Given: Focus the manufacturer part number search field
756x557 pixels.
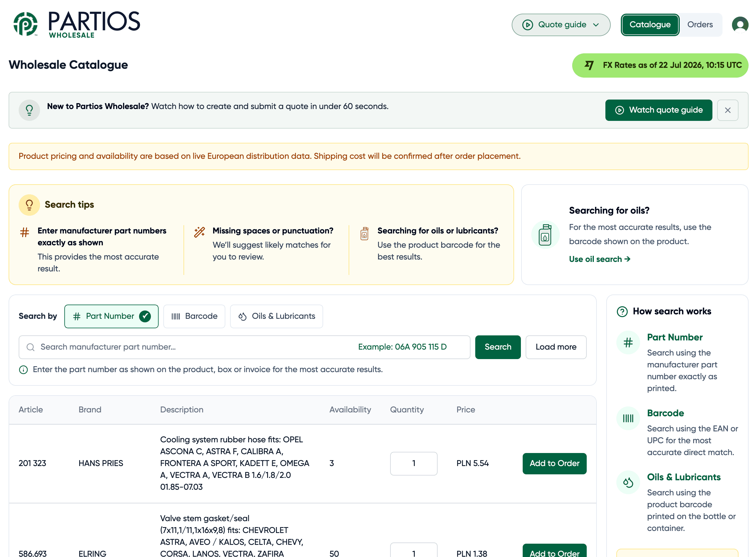Looking at the screenshot, I should tap(244, 347).
